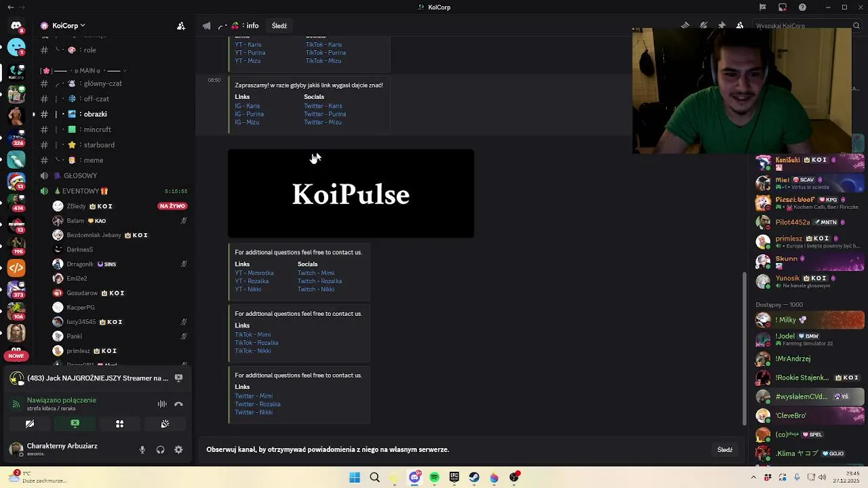
Task: Expand hidden system tray icons chevron
Action: (753, 477)
